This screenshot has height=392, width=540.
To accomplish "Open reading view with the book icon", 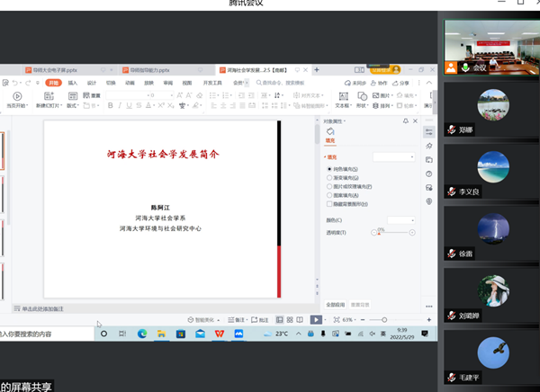I will (x=300, y=319).
